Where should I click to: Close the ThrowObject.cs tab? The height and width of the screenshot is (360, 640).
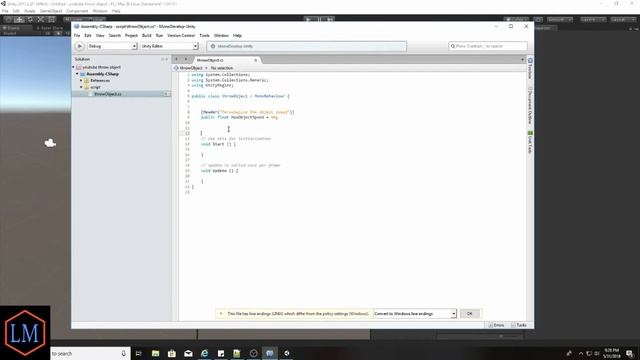pos(256,60)
